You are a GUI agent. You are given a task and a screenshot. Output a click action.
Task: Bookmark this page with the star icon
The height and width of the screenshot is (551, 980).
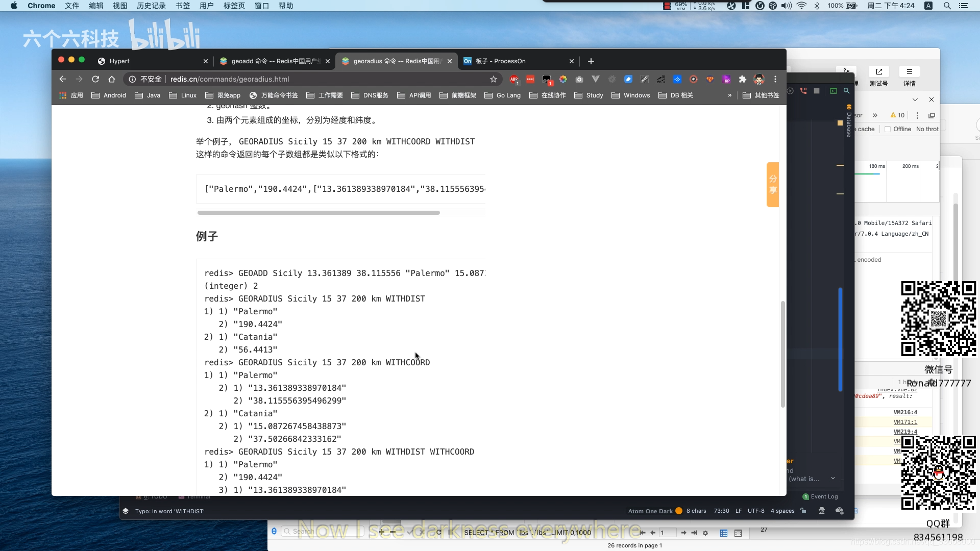tap(493, 79)
